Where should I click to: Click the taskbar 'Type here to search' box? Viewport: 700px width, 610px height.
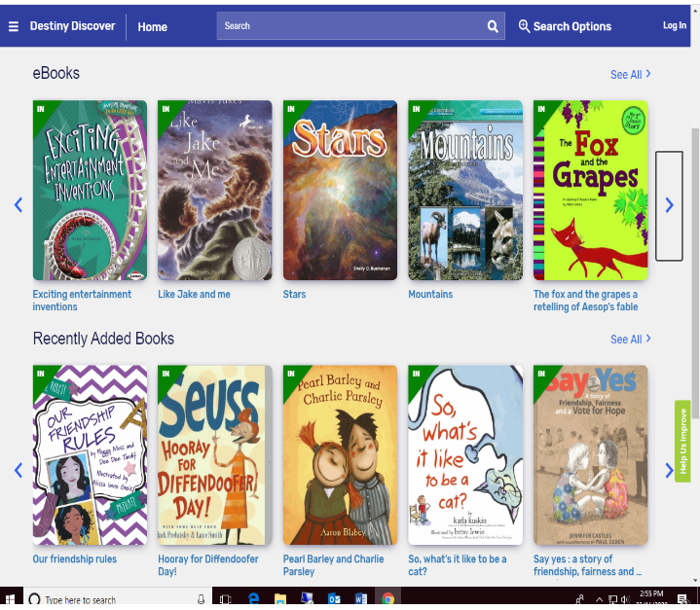click(x=117, y=599)
